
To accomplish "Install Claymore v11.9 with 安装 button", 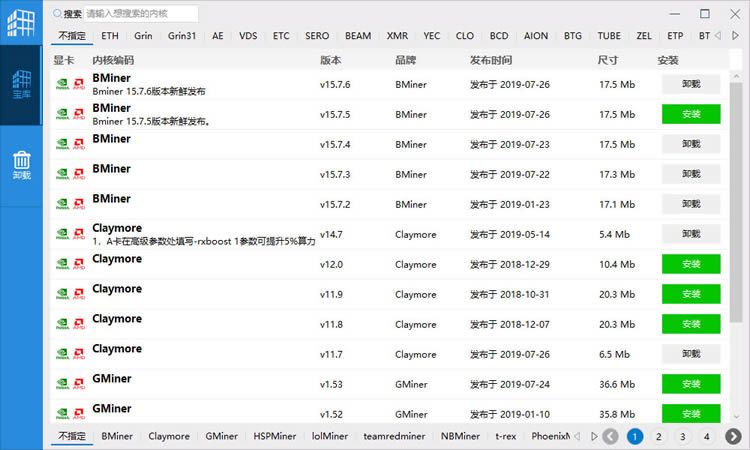I will pyautogui.click(x=691, y=294).
